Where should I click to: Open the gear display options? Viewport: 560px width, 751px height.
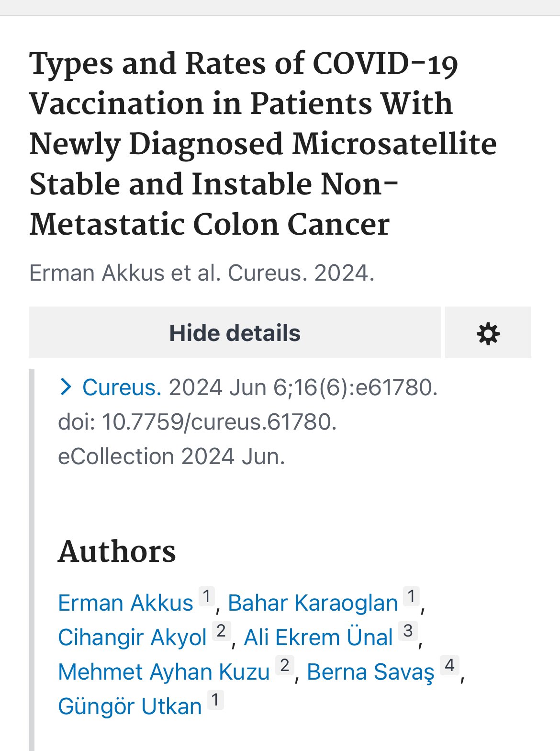click(x=488, y=332)
